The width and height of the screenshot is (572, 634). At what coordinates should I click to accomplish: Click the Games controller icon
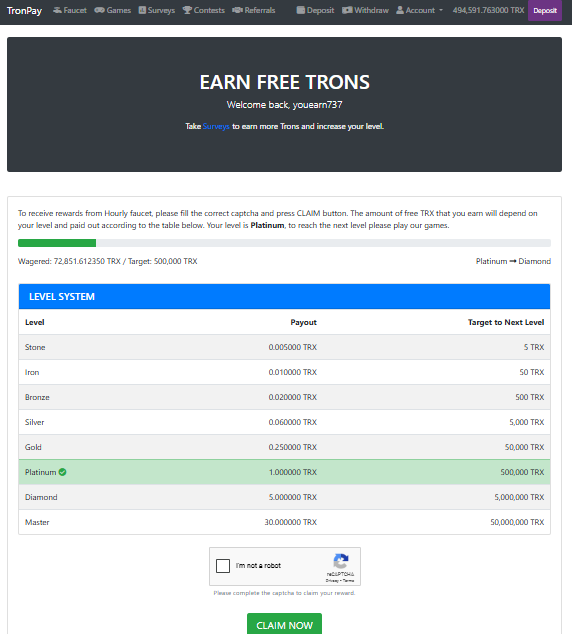[x=99, y=10]
